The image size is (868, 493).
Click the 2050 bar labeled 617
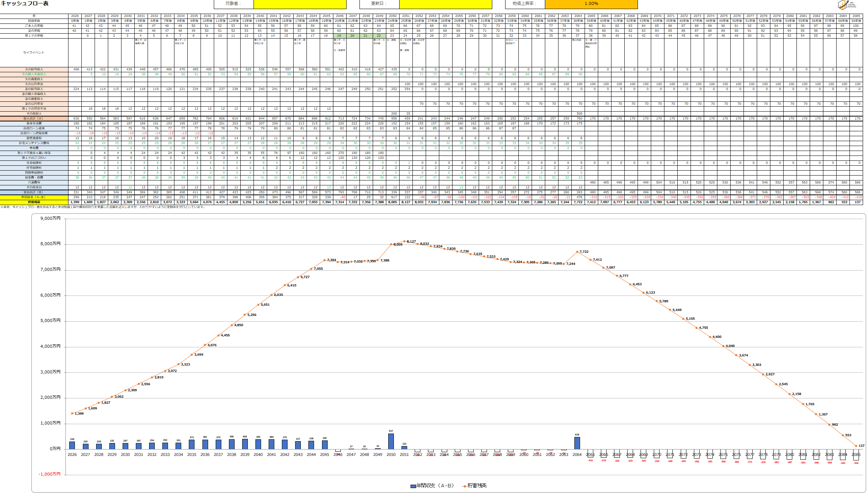[x=391, y=441]
